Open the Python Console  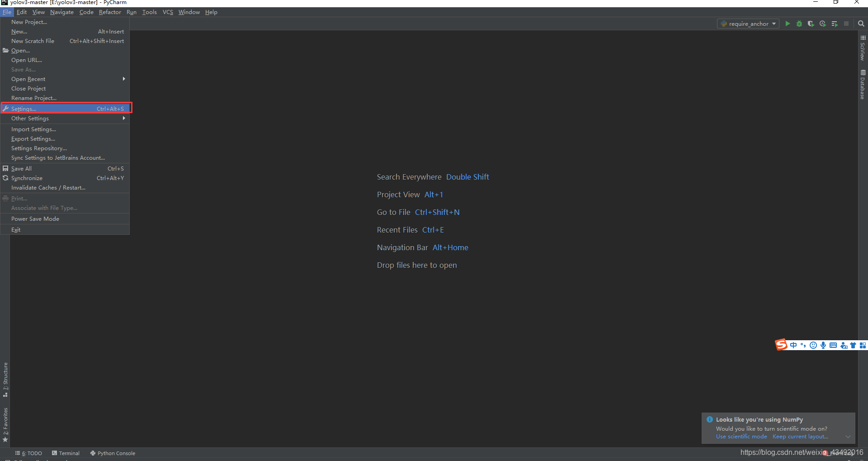pos(113,453)
